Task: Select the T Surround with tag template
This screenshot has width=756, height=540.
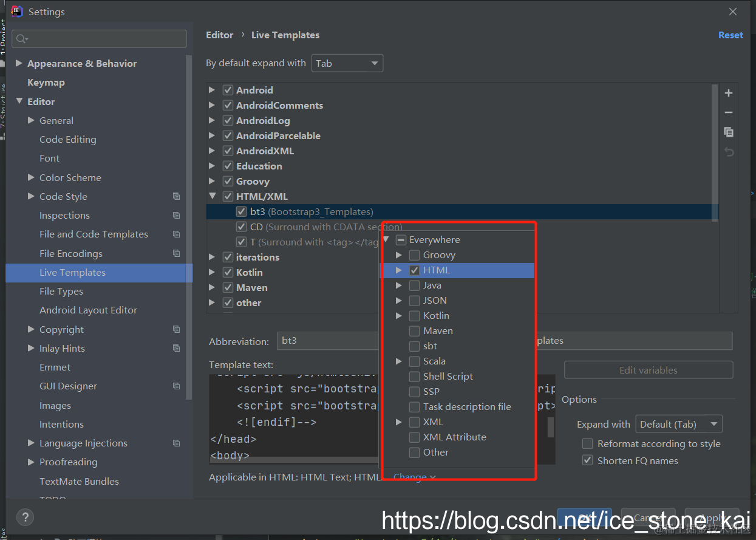Action: [x=315, y=242]
